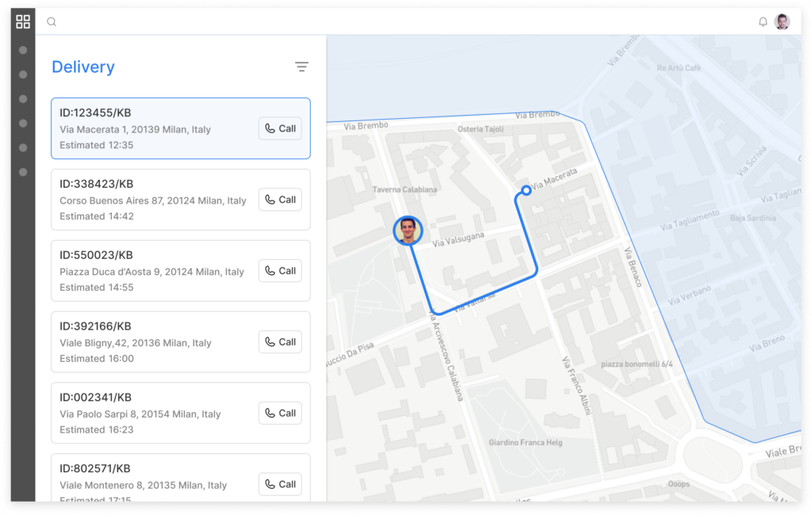This screenshot has height=515, width=812.
Task: Select delivery card ID:392166/KB
Action: tap(181, 342)
